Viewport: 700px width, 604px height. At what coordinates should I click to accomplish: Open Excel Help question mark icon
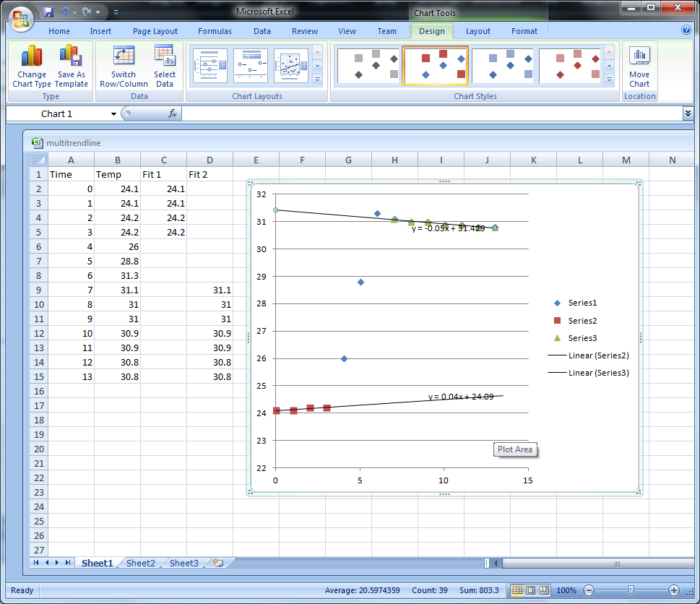point(686,30)
